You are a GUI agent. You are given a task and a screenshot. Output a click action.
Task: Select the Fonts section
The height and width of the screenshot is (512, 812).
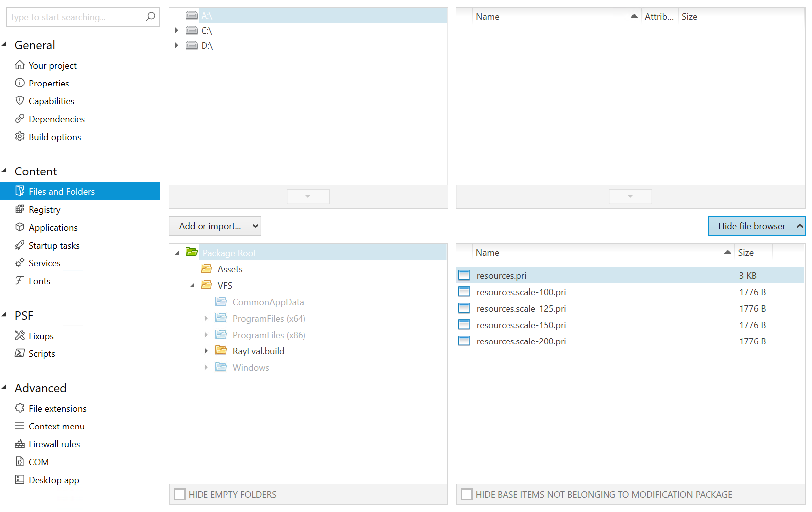39,281
